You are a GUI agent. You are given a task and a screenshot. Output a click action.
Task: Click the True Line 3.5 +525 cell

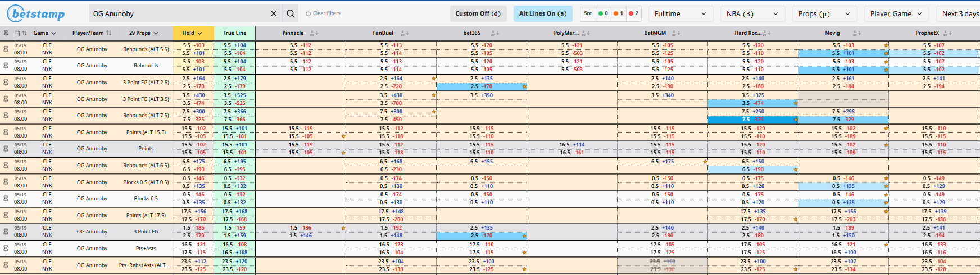234,95
